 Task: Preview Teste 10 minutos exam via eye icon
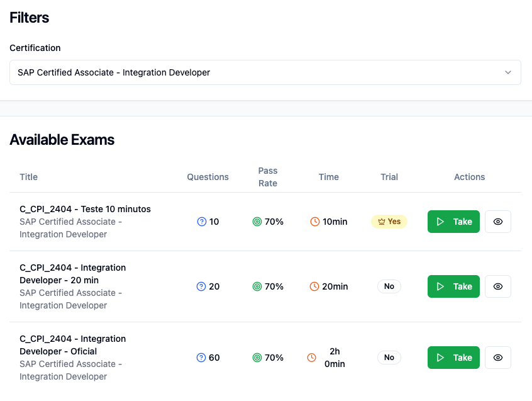498,222
